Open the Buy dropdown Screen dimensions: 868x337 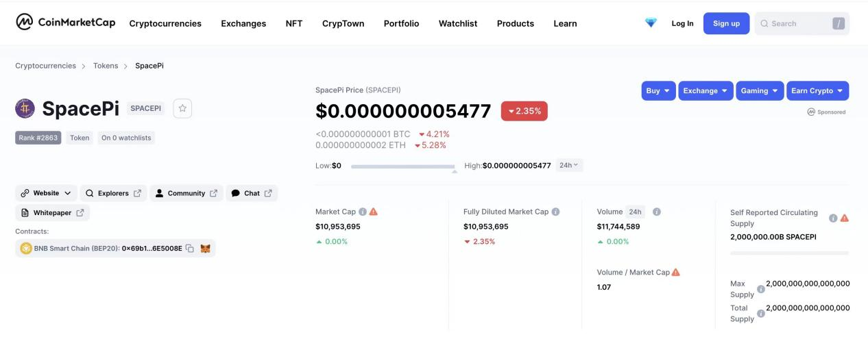pos(658,90)
